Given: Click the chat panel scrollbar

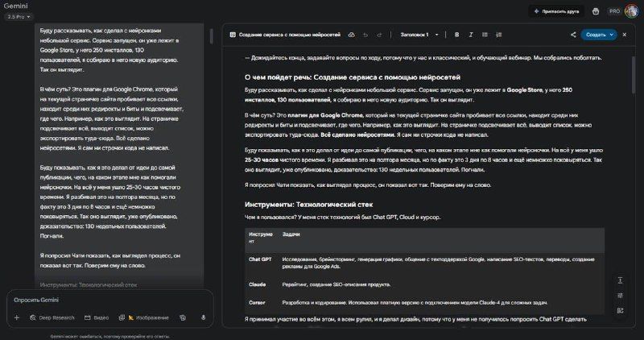Looking at the screenshot, I should click(x=211, y=36).
